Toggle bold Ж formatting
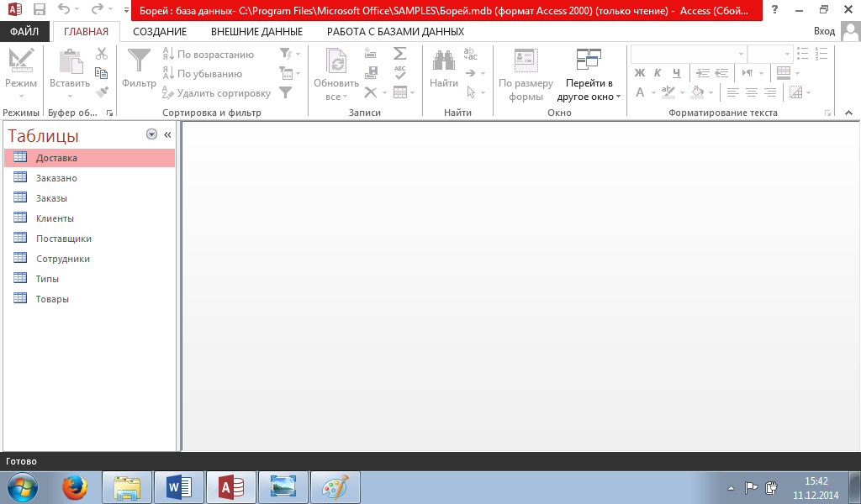This screenshot has height=504, width=861. coord(640,73)
